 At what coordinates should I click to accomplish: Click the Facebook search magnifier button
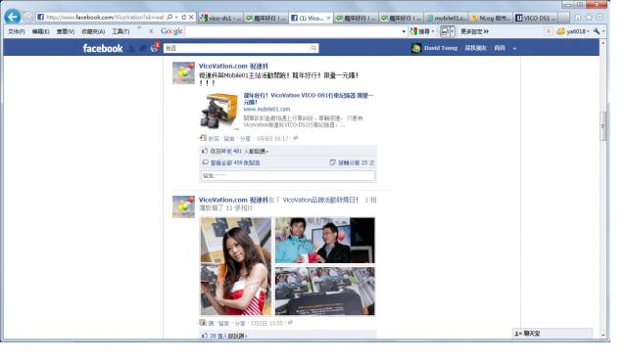313,48
